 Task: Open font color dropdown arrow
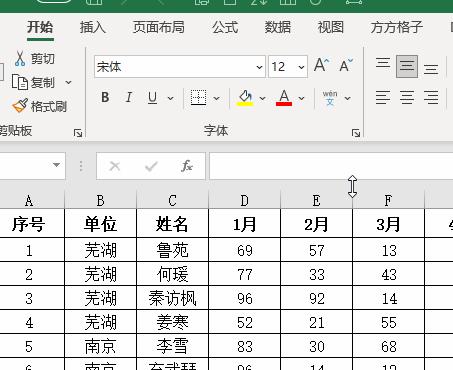301,98
